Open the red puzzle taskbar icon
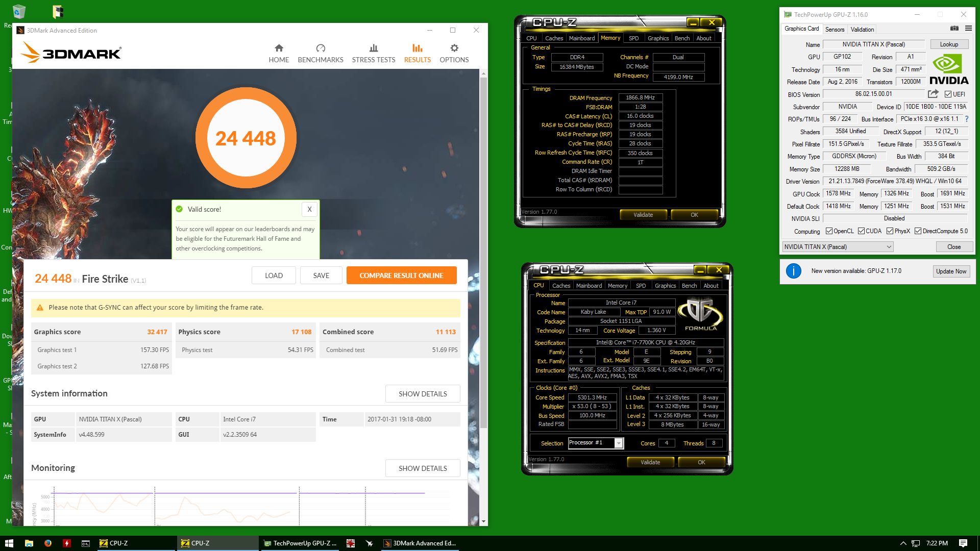The height and width of the screenshot is (551, 980). click(x=350, y=543)
